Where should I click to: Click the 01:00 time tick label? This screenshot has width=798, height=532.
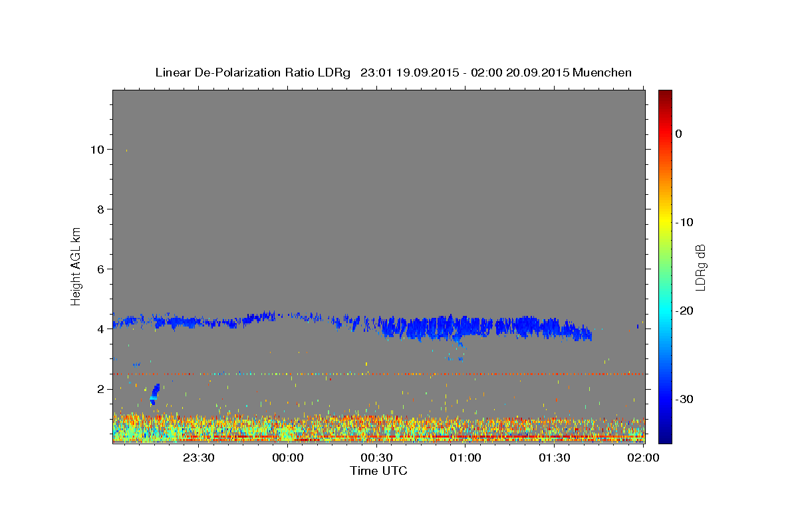pos(465,458)
